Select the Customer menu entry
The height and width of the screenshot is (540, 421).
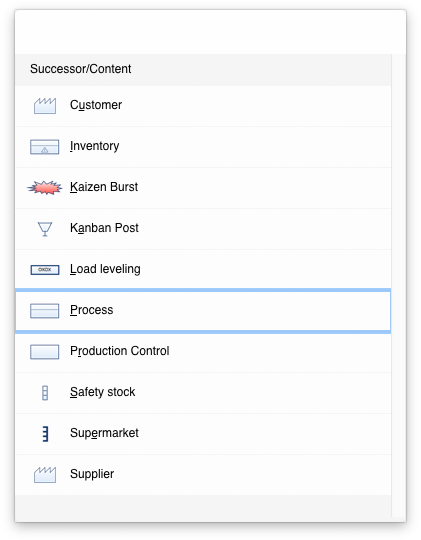point(203,106)
